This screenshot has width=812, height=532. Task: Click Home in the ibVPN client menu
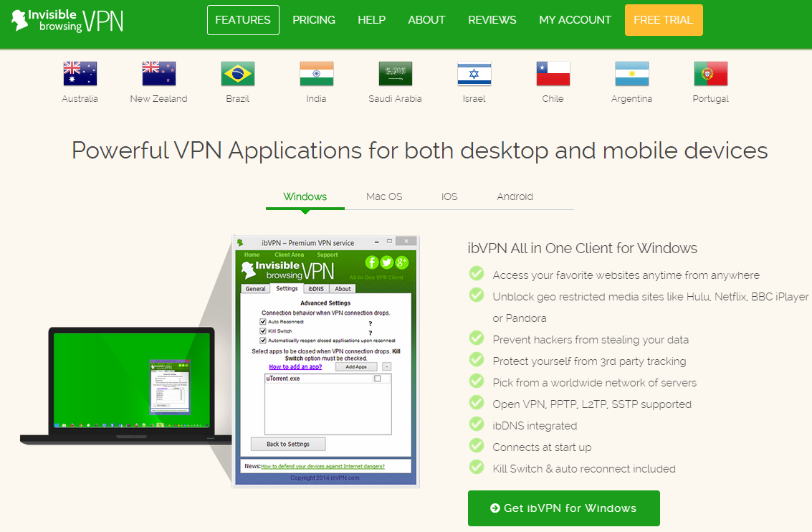[x=252, y=255]
